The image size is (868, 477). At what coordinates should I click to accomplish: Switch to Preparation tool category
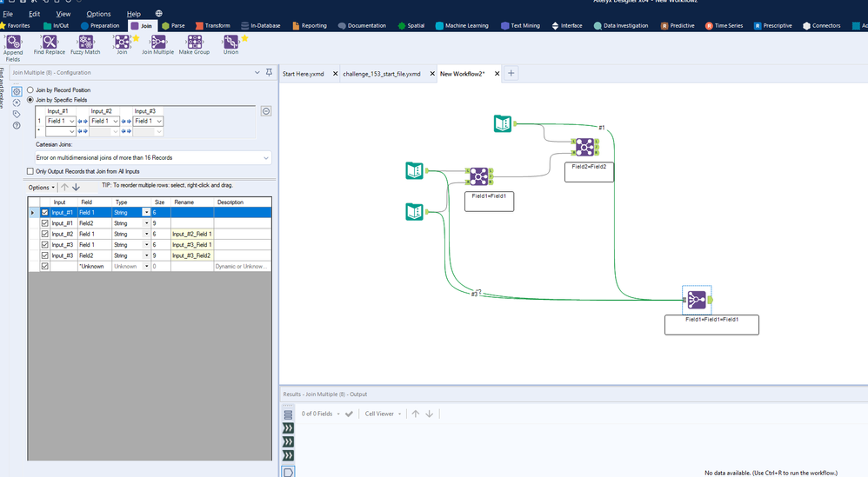[x=100, y=25]
